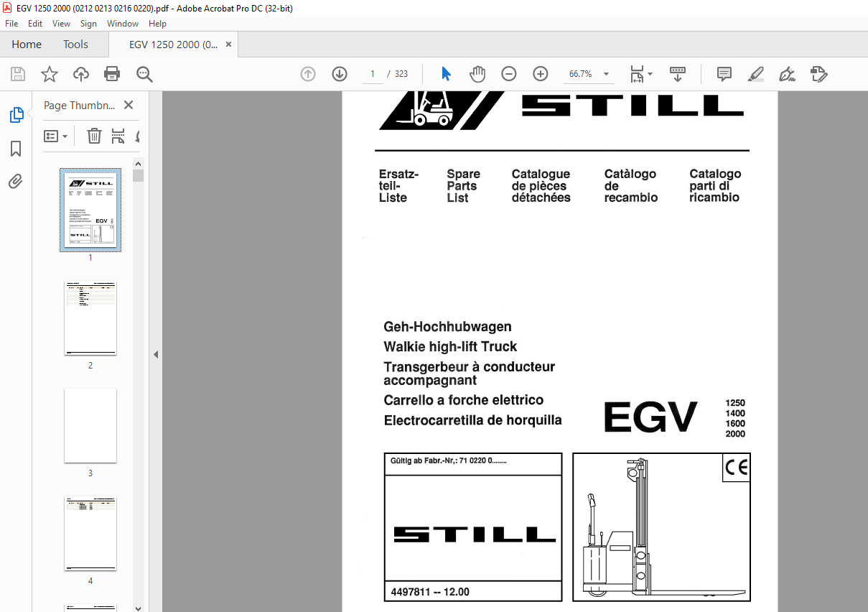Open Page Thumbnails pane icon
The height and width of the screenshot is (612, 868).
pos(16,115)
